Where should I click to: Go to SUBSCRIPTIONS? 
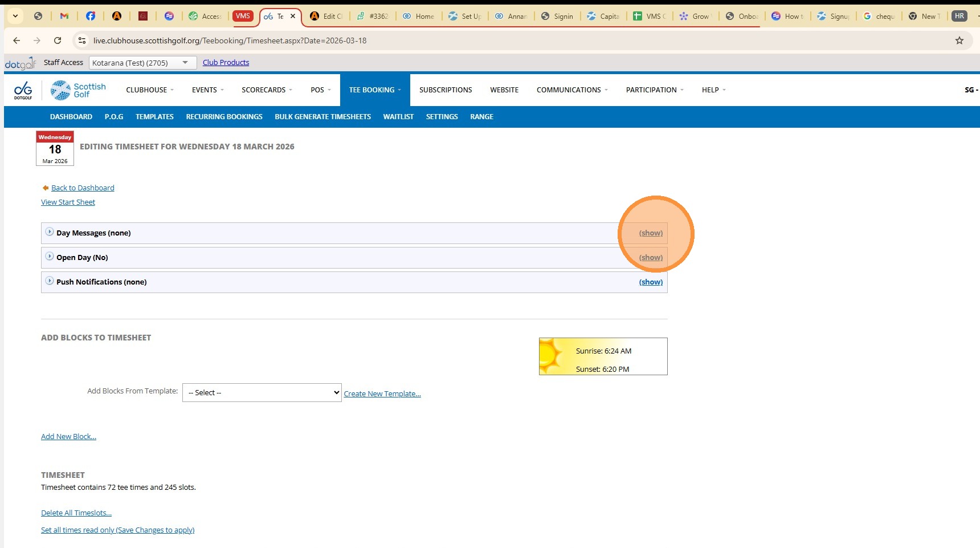pyautogui.click(x=446, y=90)
